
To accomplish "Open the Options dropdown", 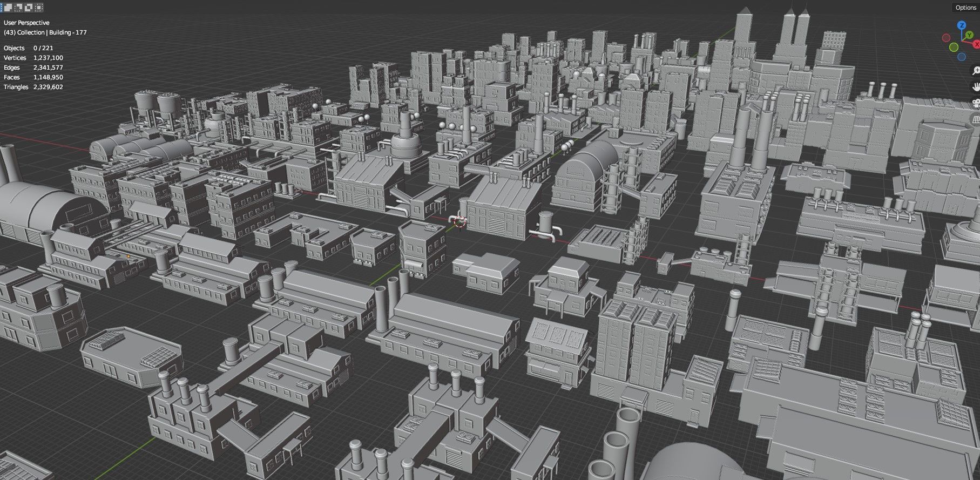I will point(965,8).
